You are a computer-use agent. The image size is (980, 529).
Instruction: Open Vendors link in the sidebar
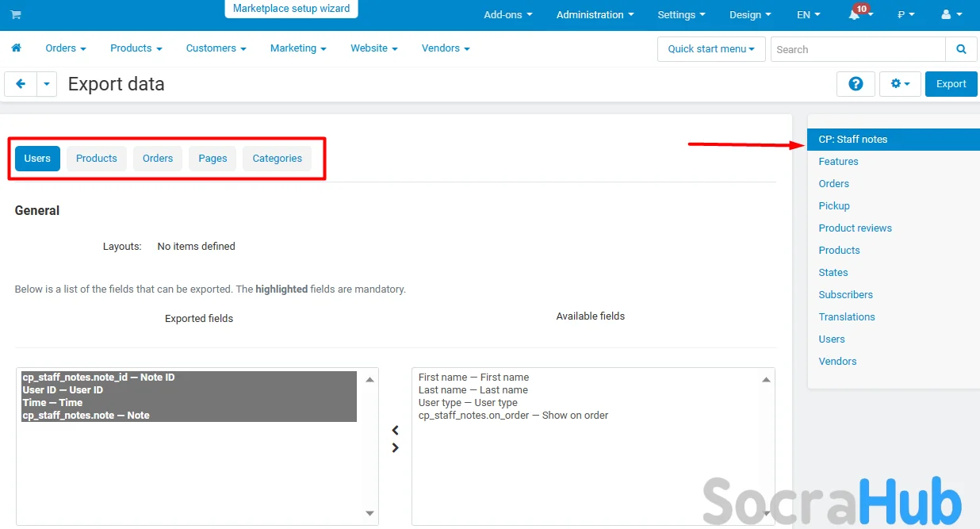coord(837,362)
